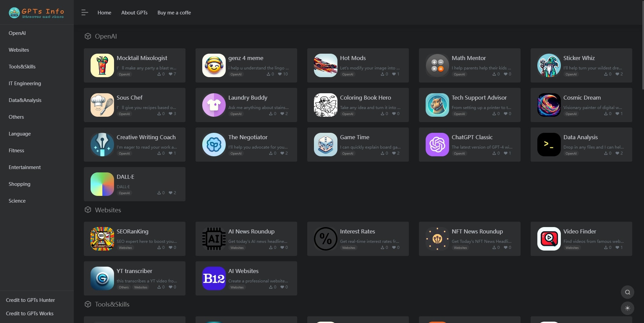Open the search button at bottom right
Image resolution: width=644 pixels, height=323 pixels.
[628, 292]
